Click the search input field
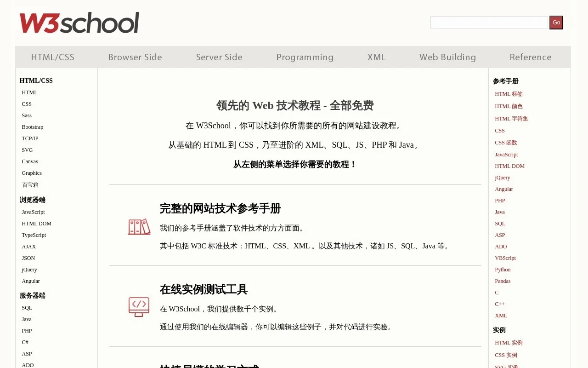Image resolution: width=588 pixels, height=368 pixels. coord(489,22)
